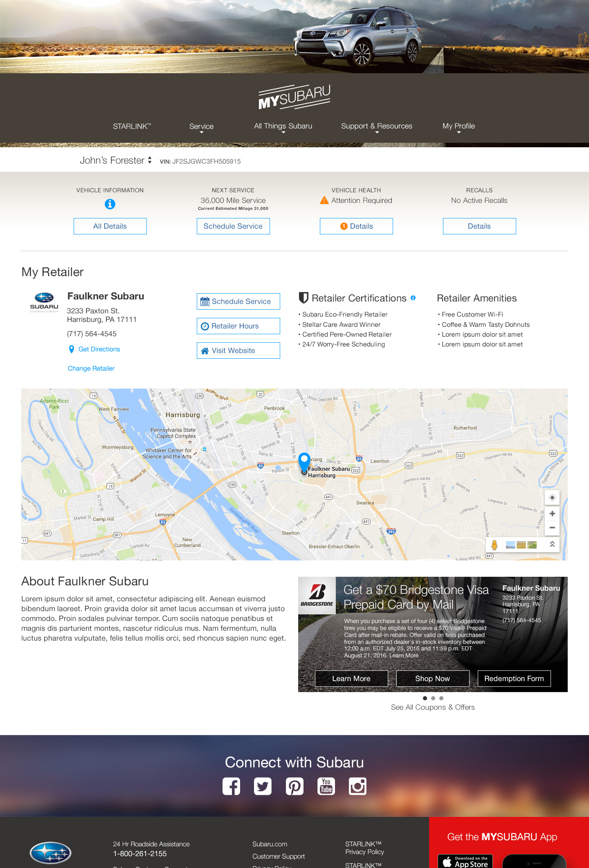Screen dimensions: 589x868
Task: Click the Subaru star logo in footer
Action: pos(51,853)
